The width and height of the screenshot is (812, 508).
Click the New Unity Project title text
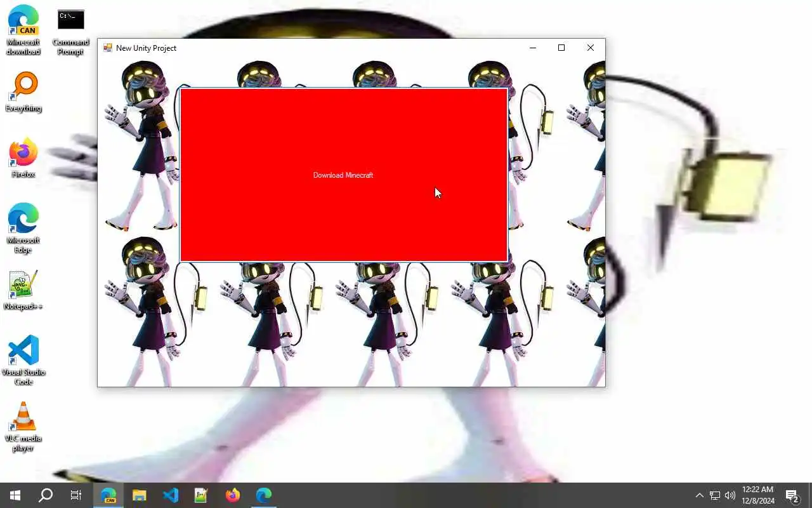(x=147, y=48)
